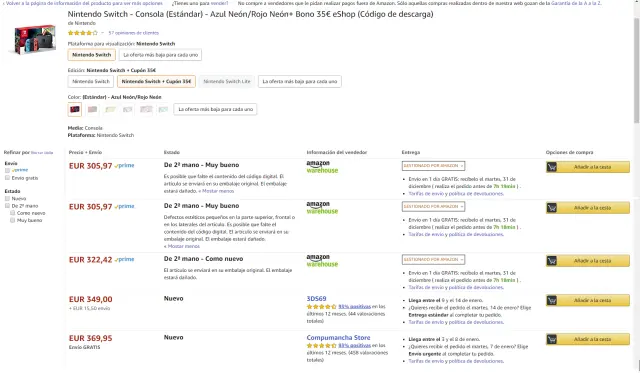Select the Nintendo Switch Lite edition
Screen dimensions: 640x373
(x=227, y=81)
